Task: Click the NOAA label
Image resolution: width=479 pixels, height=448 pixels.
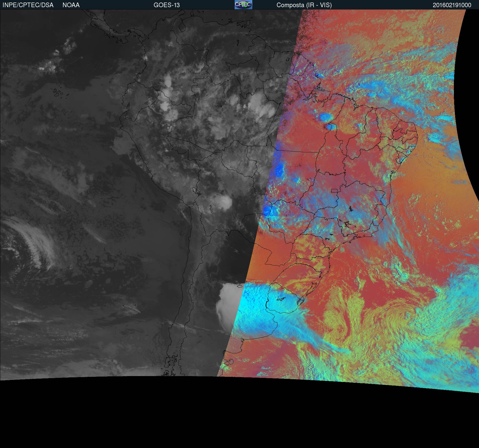Action: pos(71,5)
